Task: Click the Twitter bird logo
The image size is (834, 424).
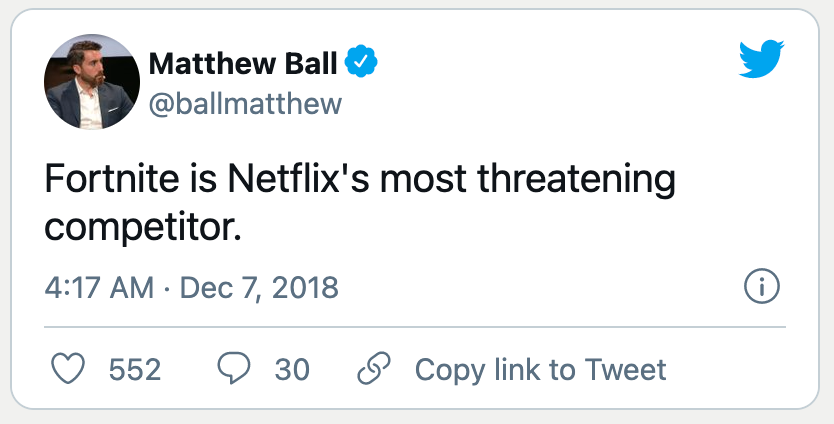Action: (763, 61)
